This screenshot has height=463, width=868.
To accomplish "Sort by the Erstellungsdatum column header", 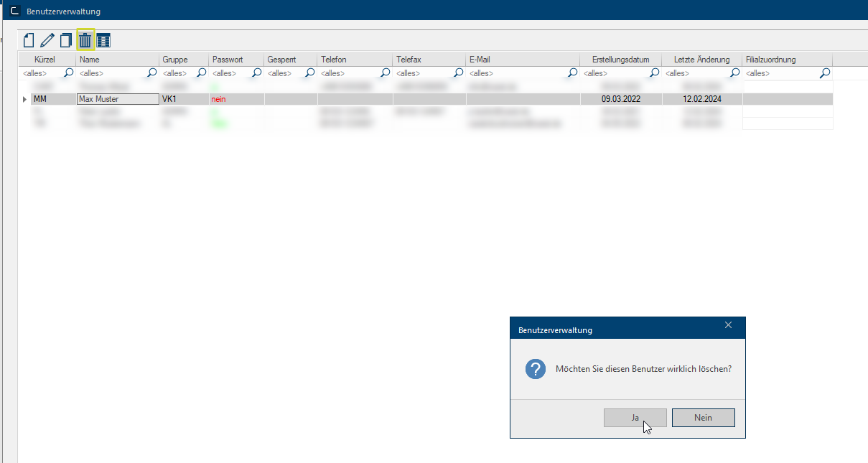I will click(x=620, y=60).
